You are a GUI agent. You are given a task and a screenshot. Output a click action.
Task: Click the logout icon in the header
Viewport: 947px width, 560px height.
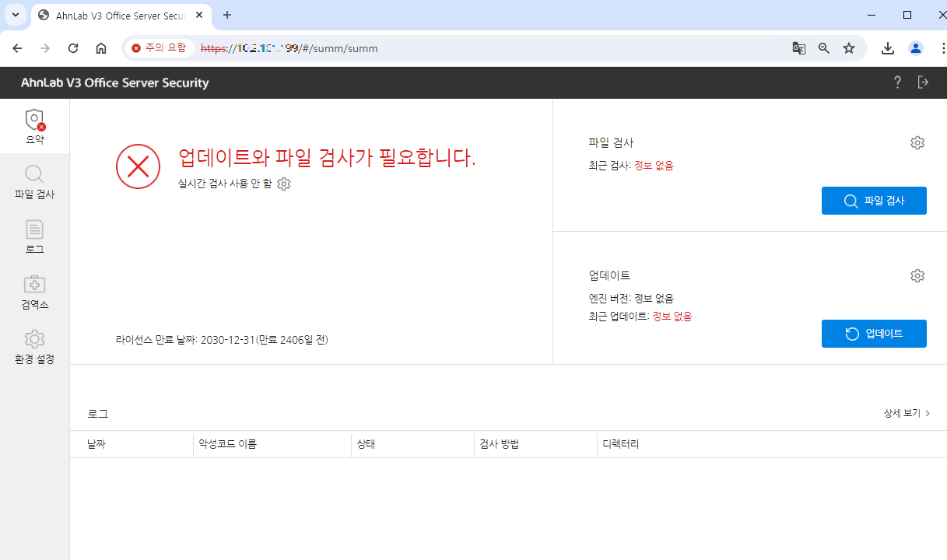point(924,82)
